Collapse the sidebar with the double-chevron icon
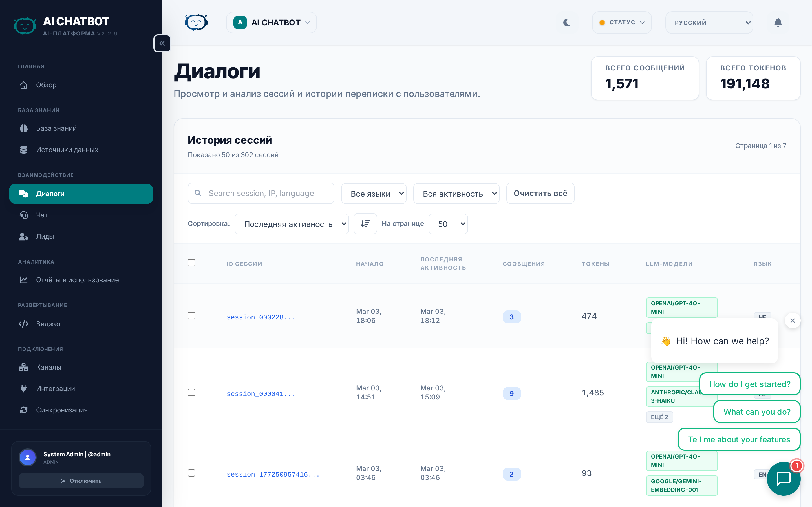This screenshot has height=507, width=812. coord(162,43)
